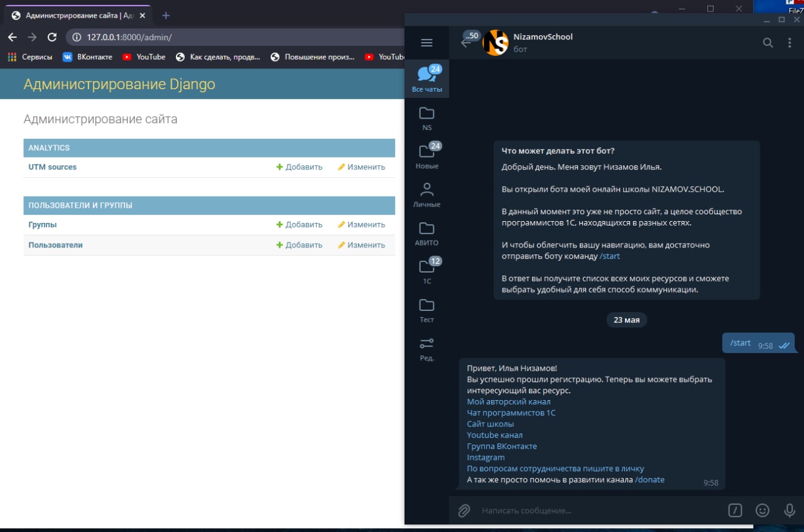Open the Instagram link
804x532 pixels.
[486, 458]
